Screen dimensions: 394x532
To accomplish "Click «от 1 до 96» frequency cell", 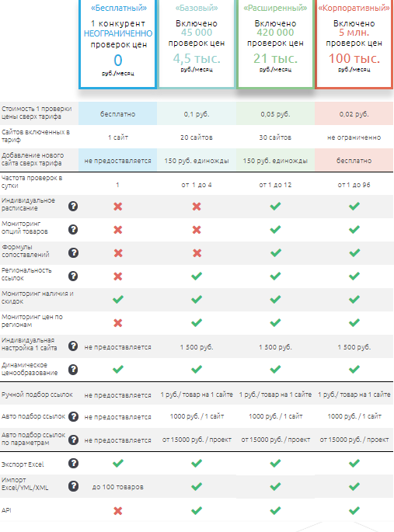I will [354, 185].
